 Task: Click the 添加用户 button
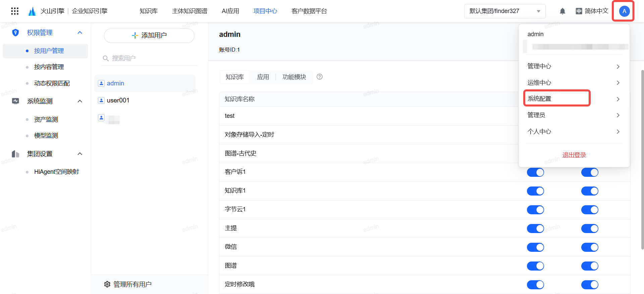tap(149, 35)
